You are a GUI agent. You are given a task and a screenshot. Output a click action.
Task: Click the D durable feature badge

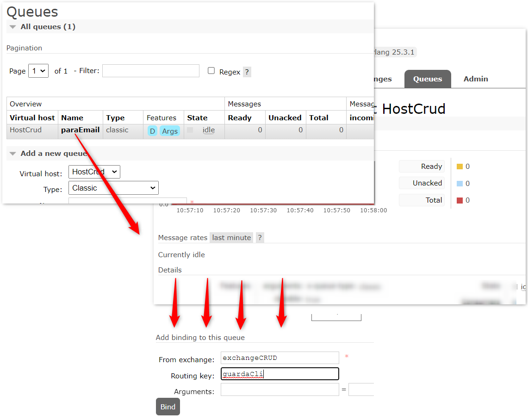click(x=152, y=131)
